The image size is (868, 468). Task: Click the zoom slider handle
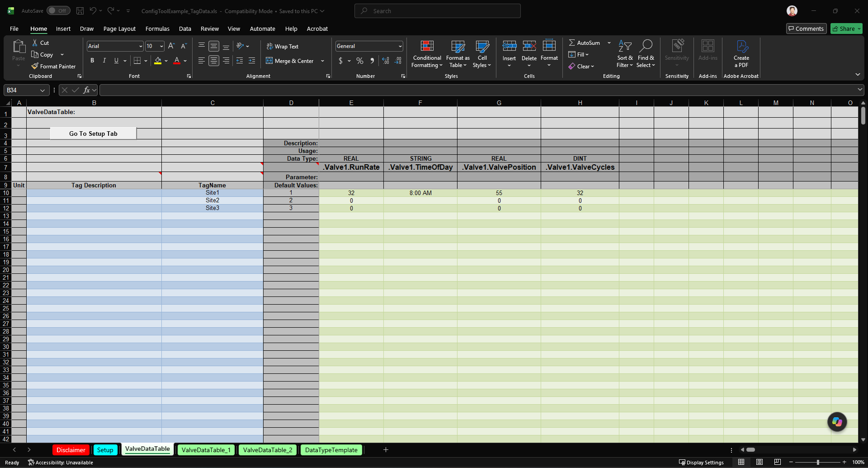click(x=818, y=462)
